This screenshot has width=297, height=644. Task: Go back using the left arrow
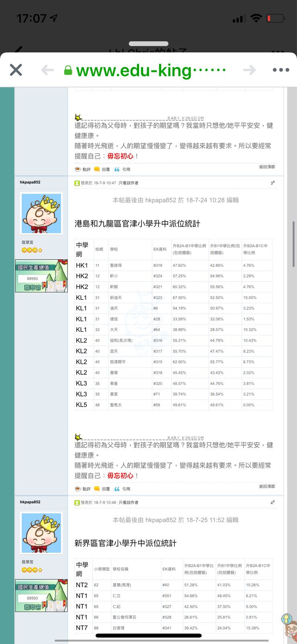point(47,70)
